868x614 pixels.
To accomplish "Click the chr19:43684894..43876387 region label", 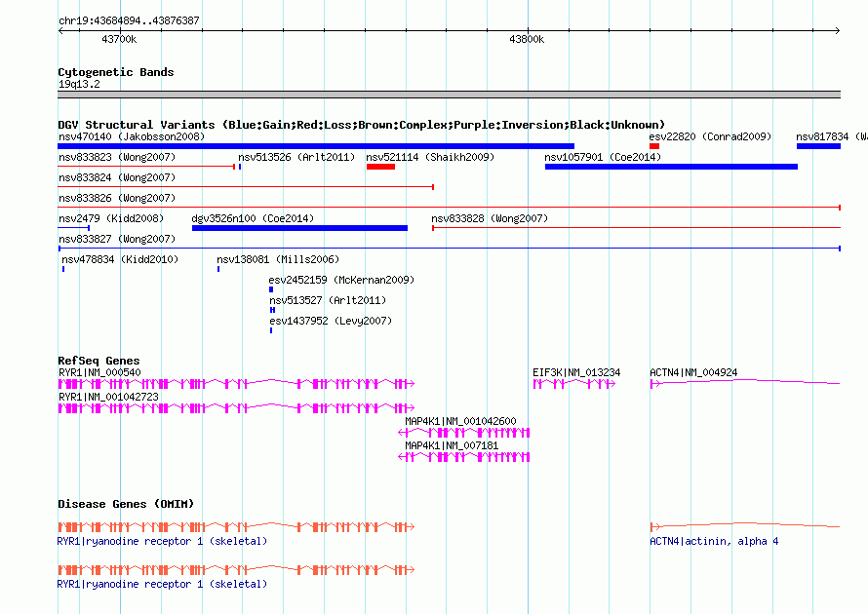I will pos(129,20).
